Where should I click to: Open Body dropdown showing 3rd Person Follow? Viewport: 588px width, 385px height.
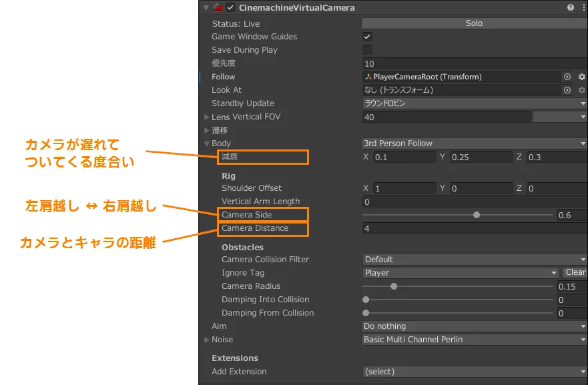(x=475, y=143)
